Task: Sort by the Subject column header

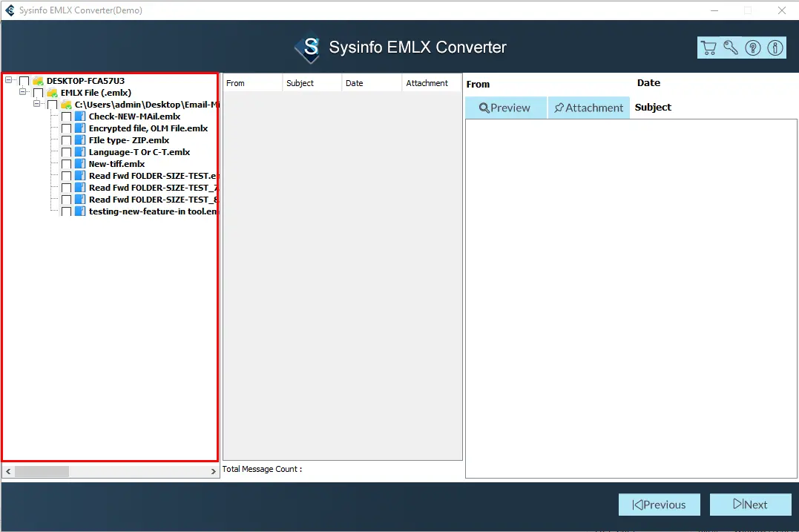Action: 312,83
